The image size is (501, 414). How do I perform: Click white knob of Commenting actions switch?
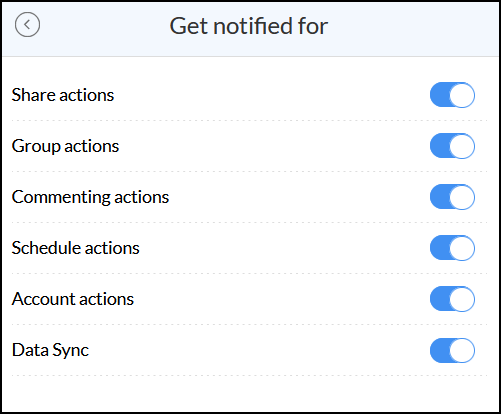point(462,197)
